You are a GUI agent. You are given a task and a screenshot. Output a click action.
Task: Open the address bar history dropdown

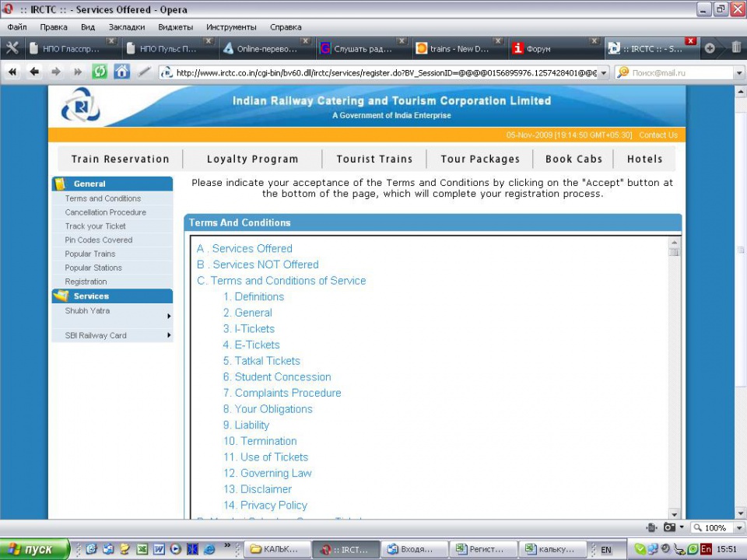point(605,72)
